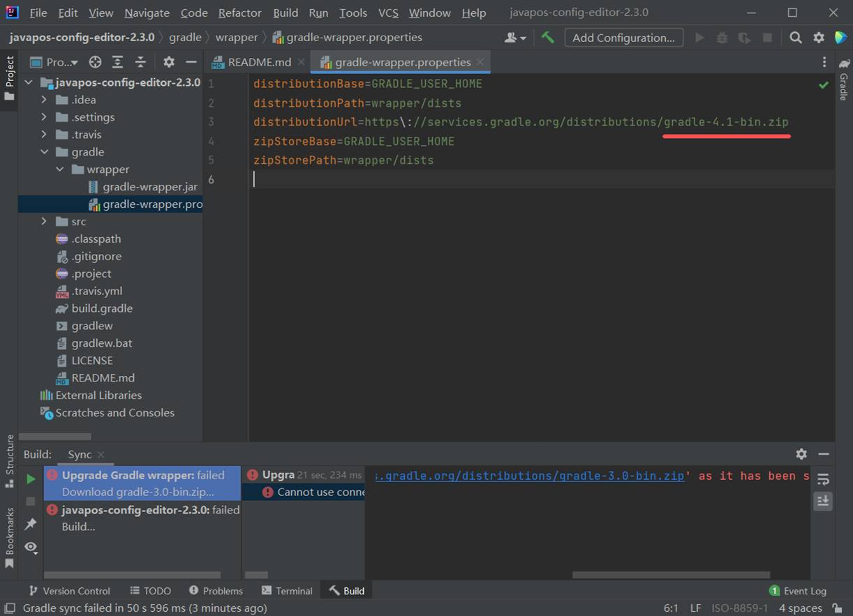Toggle scroll to end in build output

[x=823, y=501]
